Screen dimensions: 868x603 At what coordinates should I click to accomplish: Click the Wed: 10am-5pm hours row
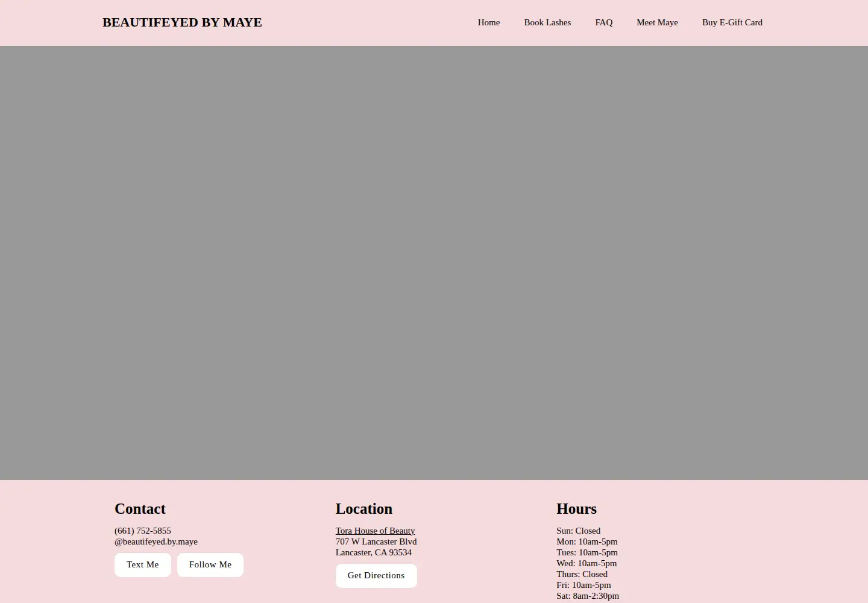coord(587,563)
